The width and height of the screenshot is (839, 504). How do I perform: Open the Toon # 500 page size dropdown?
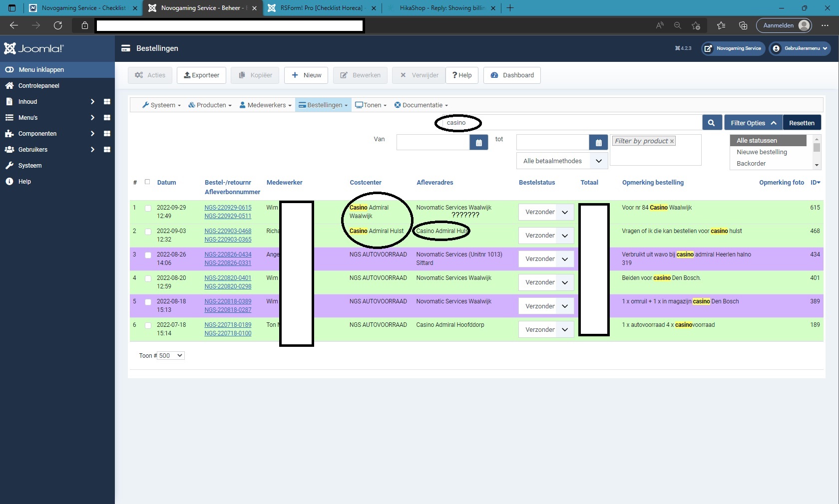(171, 356)
